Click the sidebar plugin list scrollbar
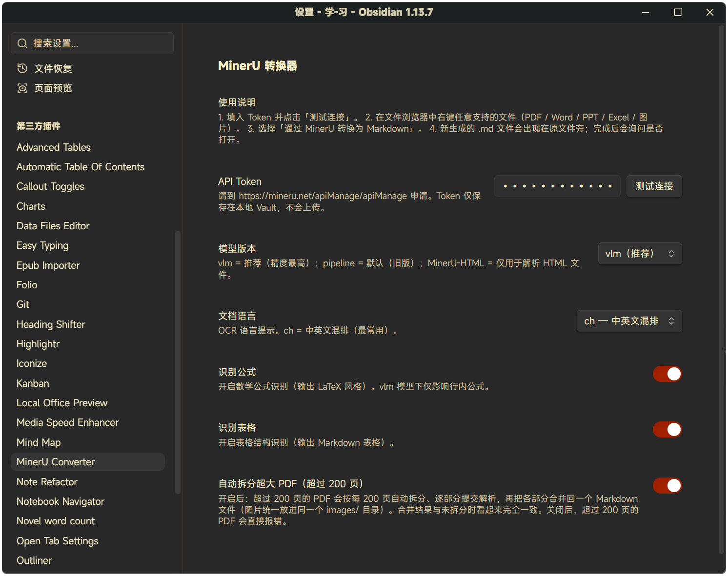The height and width of the screenshot is (576, 728). tap(178, 362)
